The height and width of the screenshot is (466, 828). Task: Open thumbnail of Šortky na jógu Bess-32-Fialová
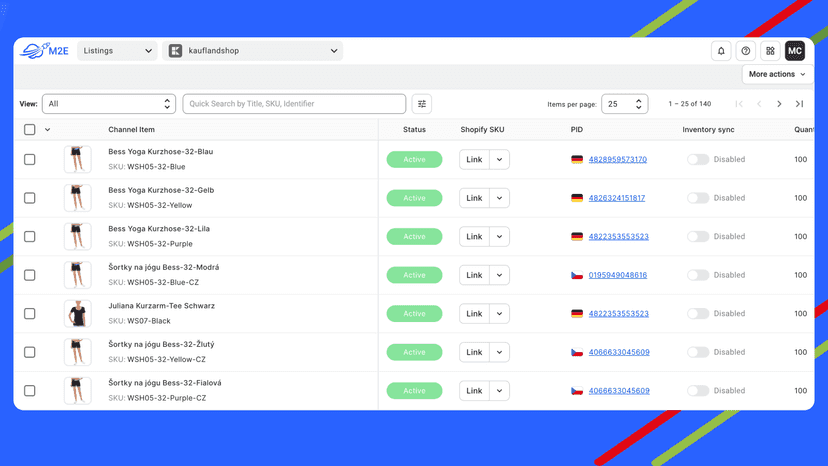point(78,391)
